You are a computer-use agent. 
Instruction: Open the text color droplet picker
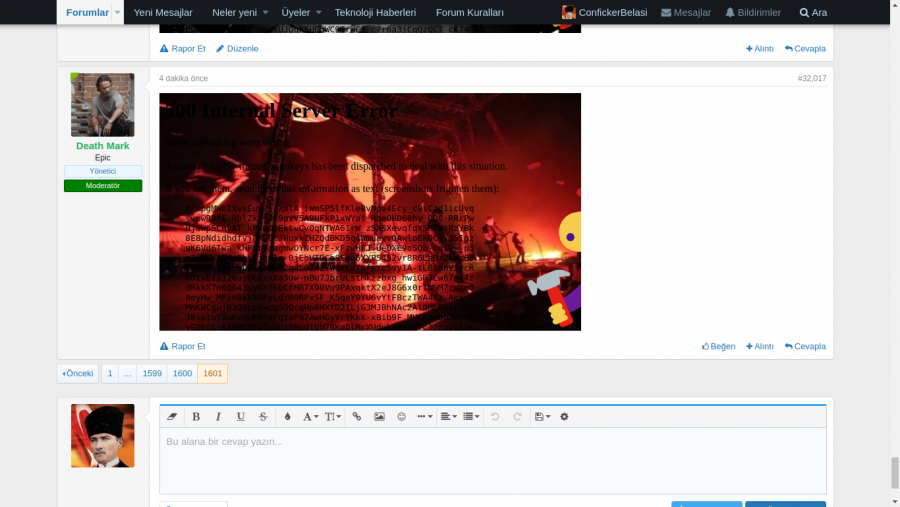pyautogui.click(x=287, y=417)
